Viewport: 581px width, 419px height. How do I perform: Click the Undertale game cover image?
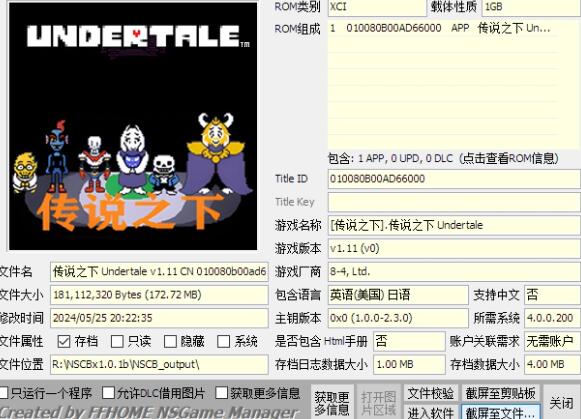pyautogui.click(x=133, y=126)
